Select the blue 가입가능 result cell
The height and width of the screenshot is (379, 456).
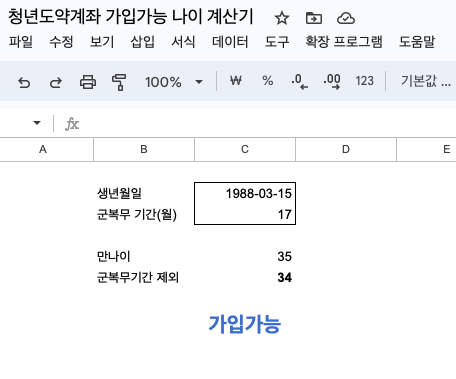245,324
